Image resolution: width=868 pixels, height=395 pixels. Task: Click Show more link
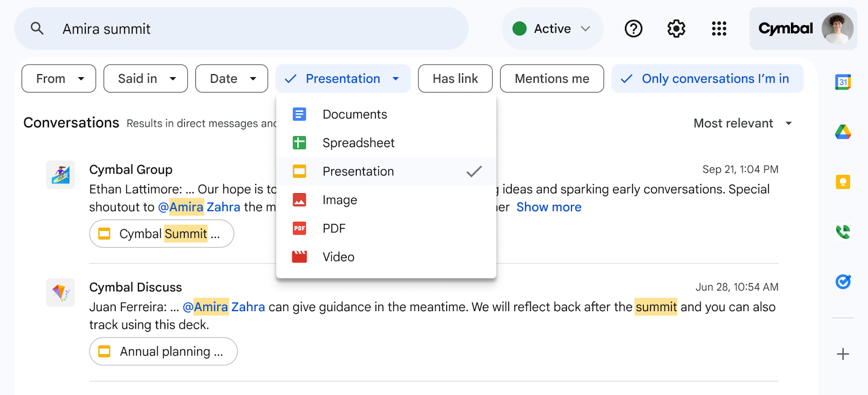click(549, 207)
